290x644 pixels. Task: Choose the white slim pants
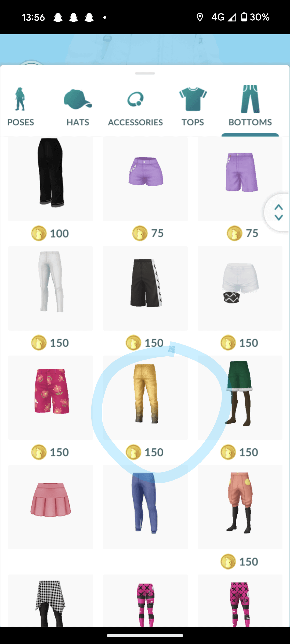50,288
